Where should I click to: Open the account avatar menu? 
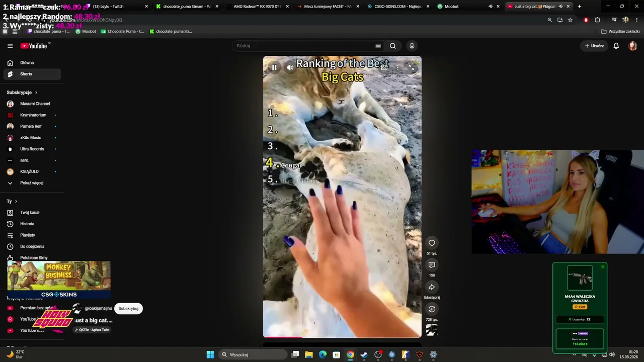tap(632, 46)
